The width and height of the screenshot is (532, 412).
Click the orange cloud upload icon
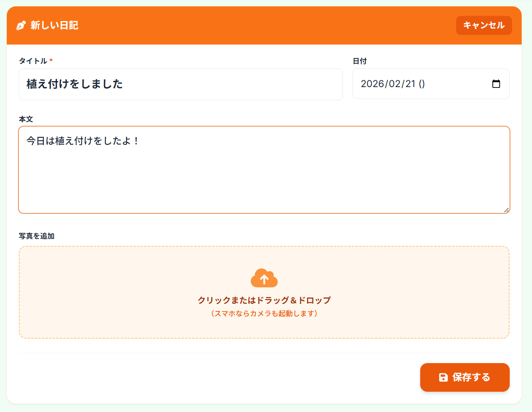pyautogui.click(x=264, y=278)
